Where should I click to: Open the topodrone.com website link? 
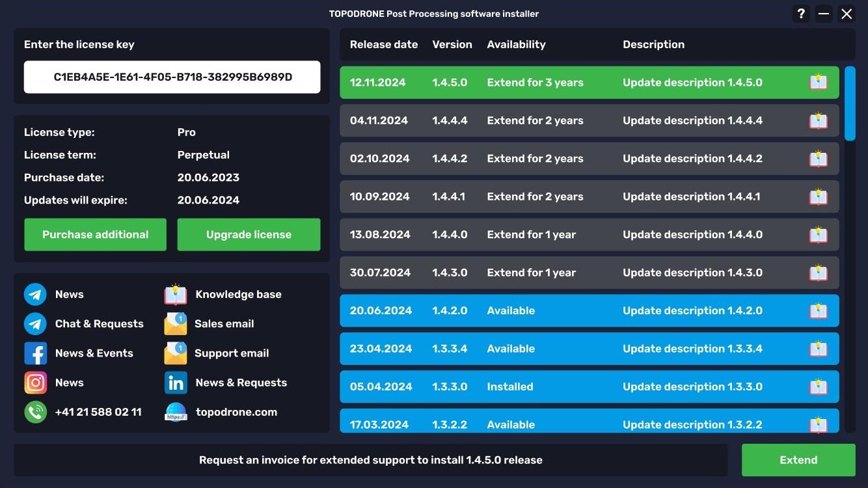click(236, 412)
